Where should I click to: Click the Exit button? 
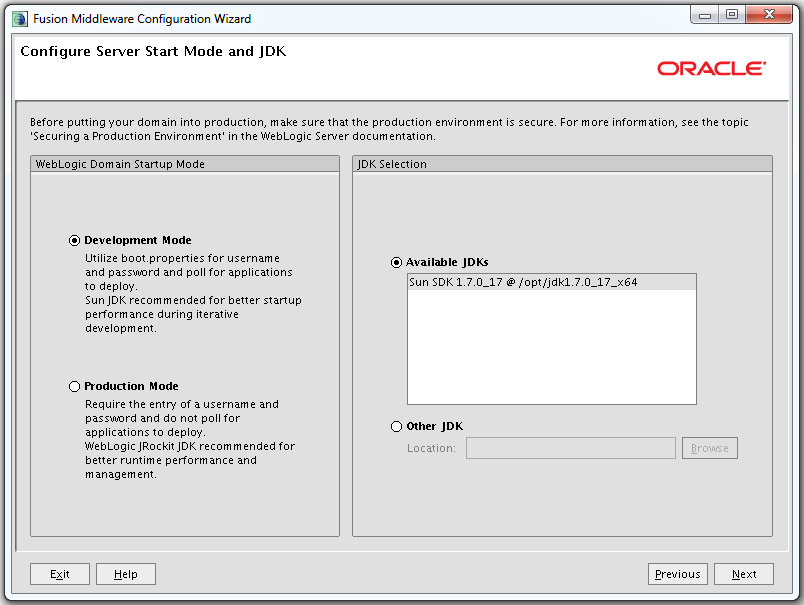(60, 574)
